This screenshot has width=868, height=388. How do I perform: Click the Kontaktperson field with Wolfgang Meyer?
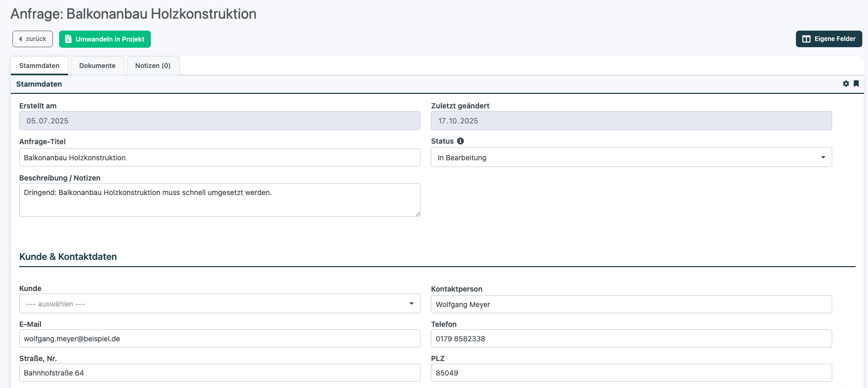click(x=631, y=304)
